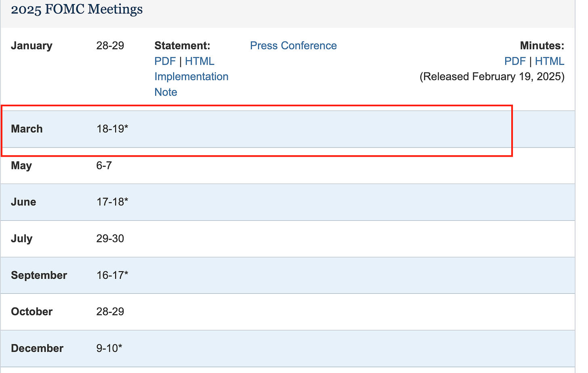Click the "Statement:" label
Viewport: 588px width, 373px height.
[182, 46]
